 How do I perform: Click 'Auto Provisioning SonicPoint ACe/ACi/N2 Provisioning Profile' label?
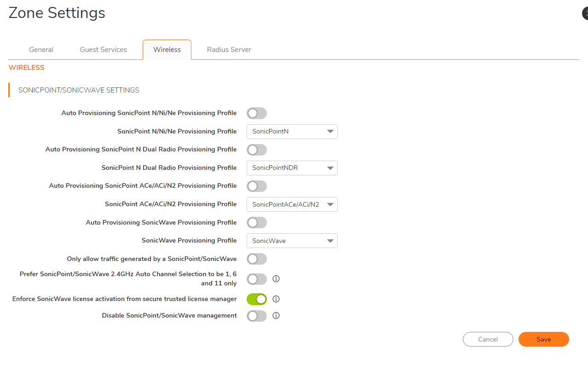(x=143, y=186)
